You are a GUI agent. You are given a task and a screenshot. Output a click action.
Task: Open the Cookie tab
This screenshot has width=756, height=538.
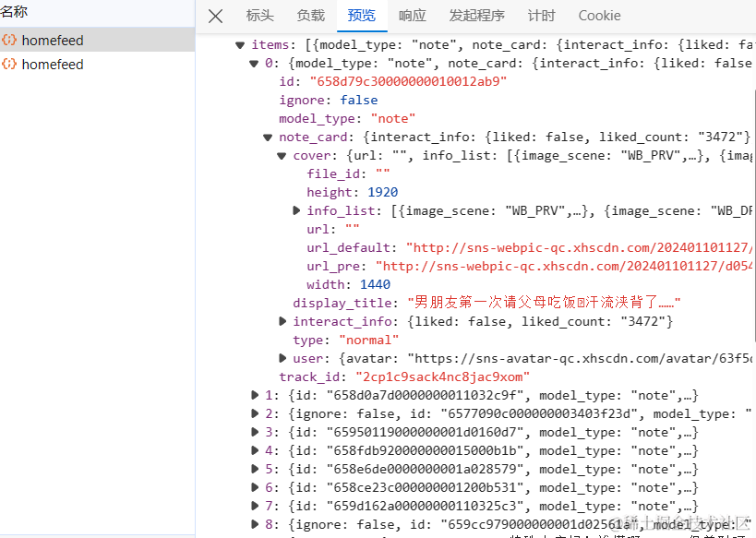point(599,16)
